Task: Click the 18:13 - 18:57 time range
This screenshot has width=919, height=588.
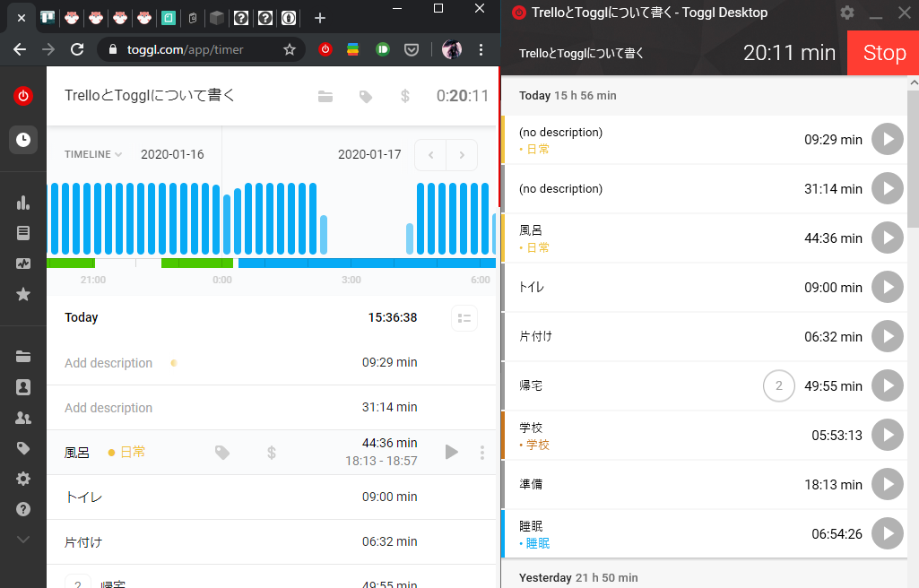Action: [x=381, y=461]
